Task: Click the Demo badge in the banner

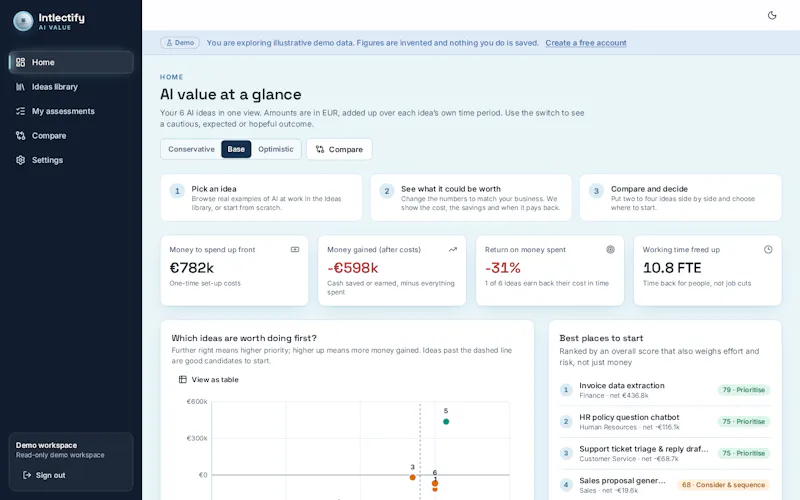Action: click(180, 43)
